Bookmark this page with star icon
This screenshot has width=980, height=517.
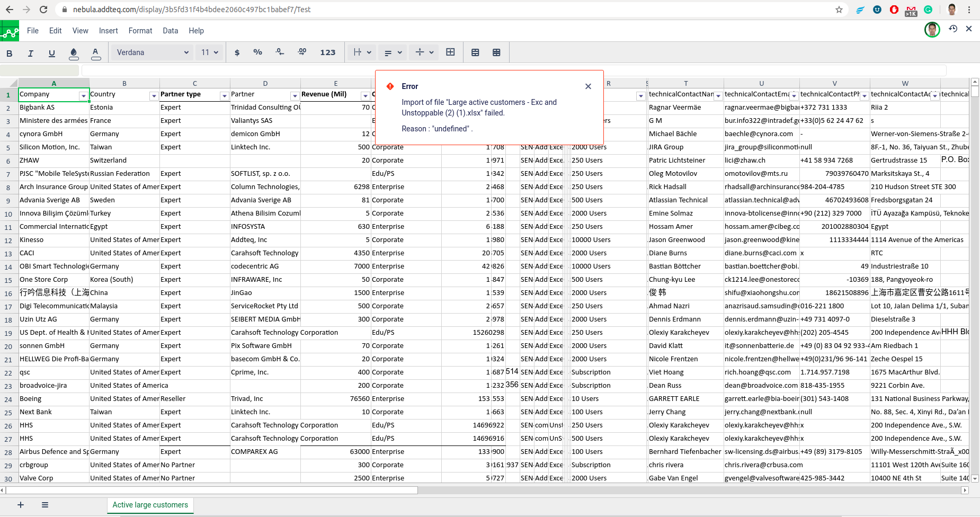[x=839, y=10]
